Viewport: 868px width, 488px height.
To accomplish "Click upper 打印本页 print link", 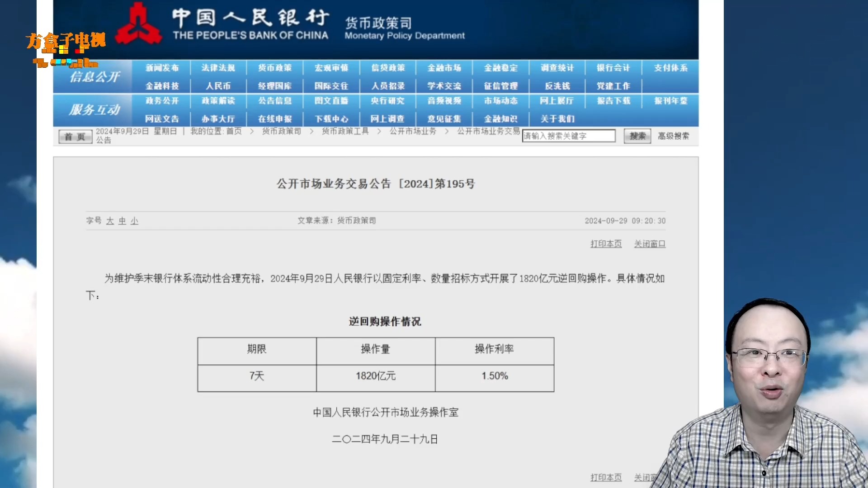I will pos(606,244).
